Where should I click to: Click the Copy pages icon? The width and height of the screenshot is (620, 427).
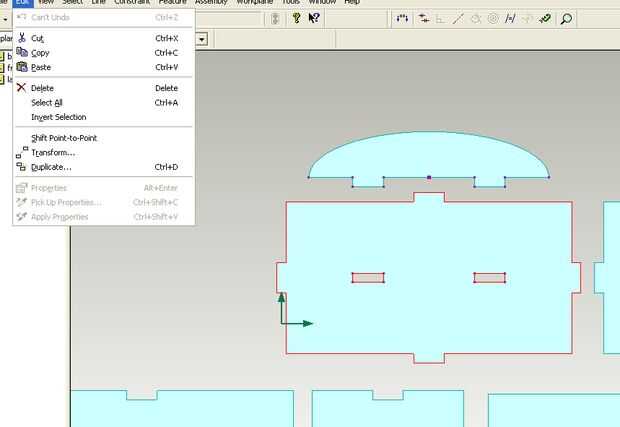(x=22, y=52)
